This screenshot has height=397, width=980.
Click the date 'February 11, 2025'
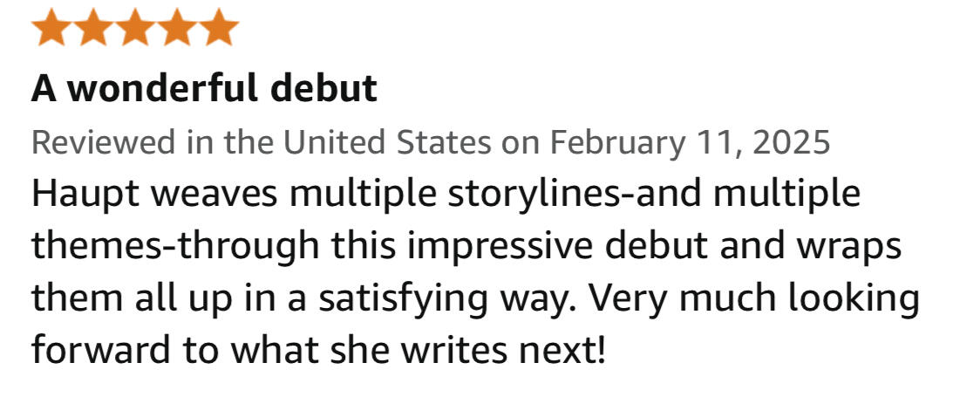click(x=690, y=142)
